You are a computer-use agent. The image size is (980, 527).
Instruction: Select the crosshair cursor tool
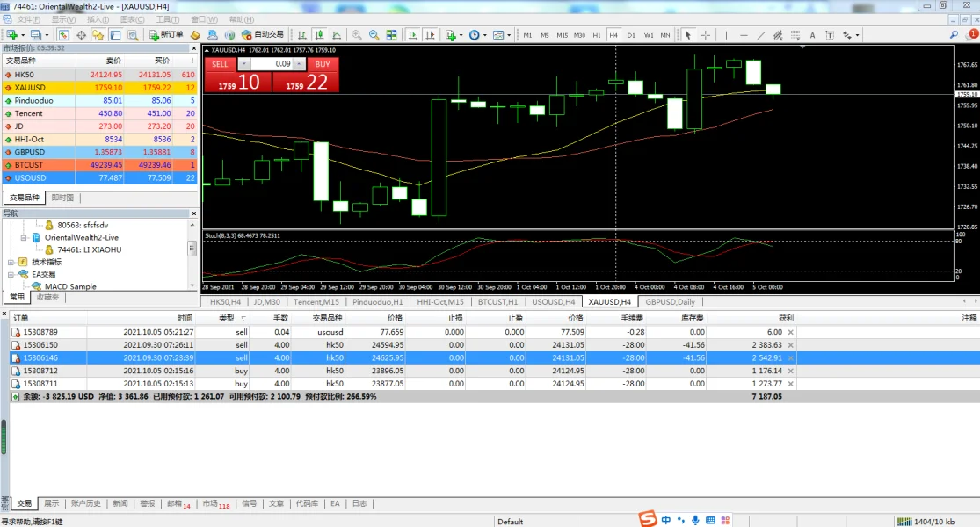705,35
